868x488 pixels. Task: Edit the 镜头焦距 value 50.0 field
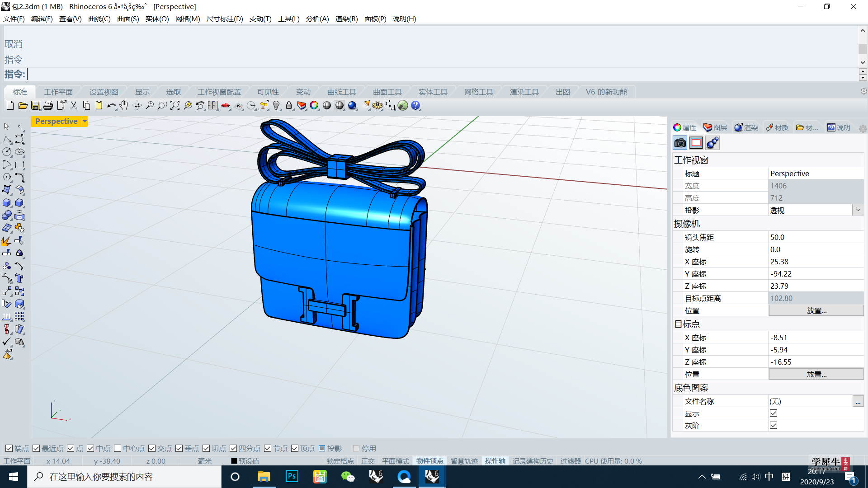tap(816, 237)
